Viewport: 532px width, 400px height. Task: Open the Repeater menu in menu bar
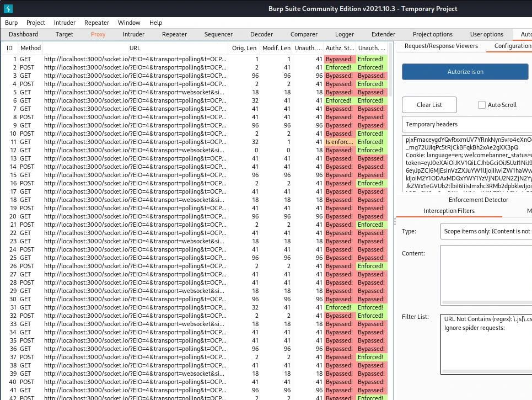[x=97, y=23]
